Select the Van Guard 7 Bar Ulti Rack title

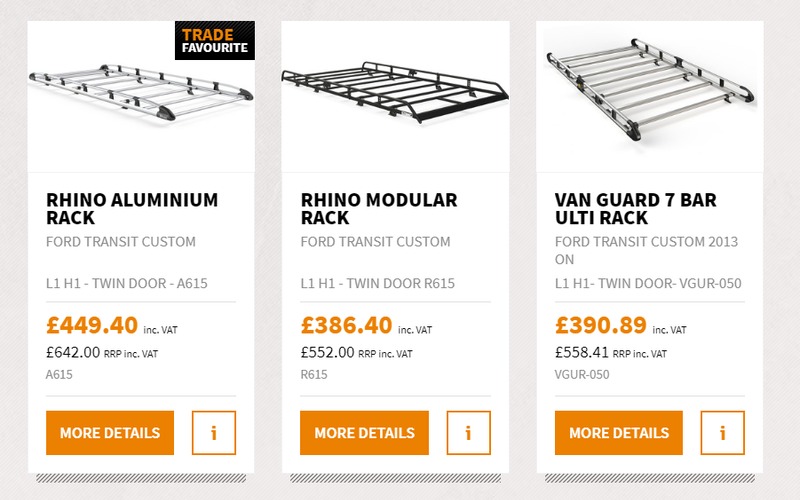click(636, 208)
